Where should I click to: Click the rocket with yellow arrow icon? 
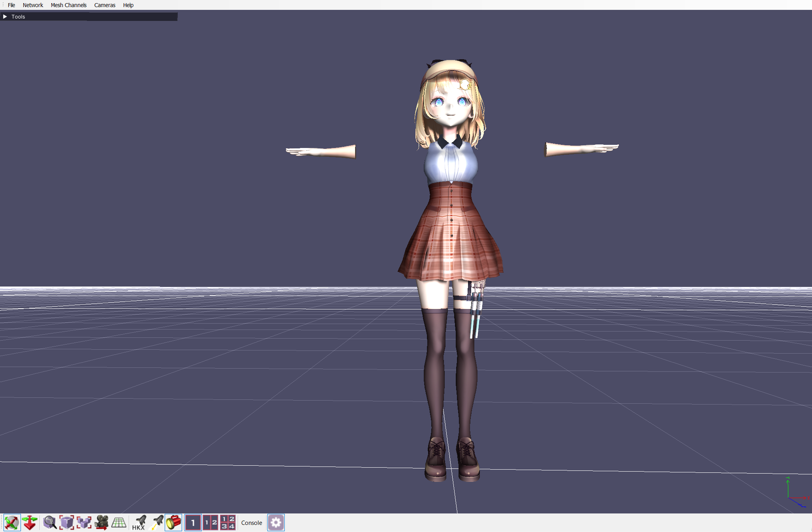[157, 523]
